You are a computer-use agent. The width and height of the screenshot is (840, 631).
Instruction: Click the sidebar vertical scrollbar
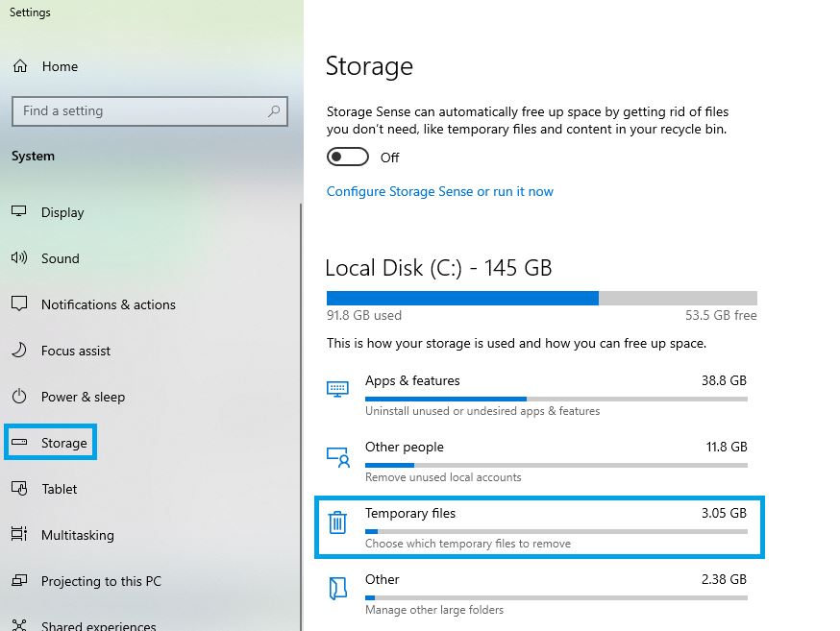point(301,417)
